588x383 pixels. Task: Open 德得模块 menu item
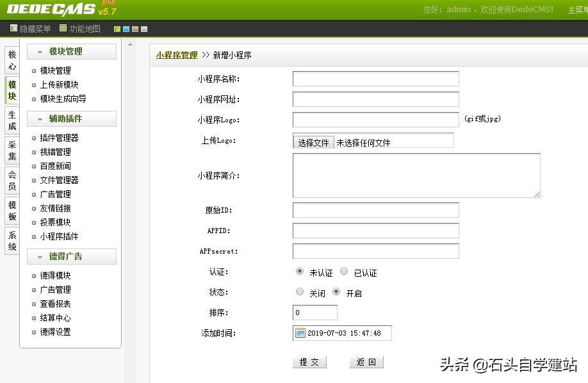55,275
